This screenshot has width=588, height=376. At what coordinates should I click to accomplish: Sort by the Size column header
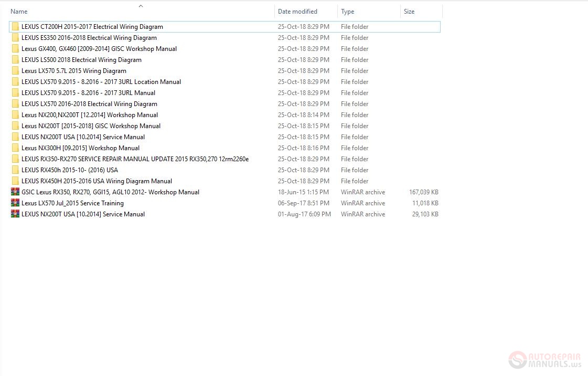point(409,12)
